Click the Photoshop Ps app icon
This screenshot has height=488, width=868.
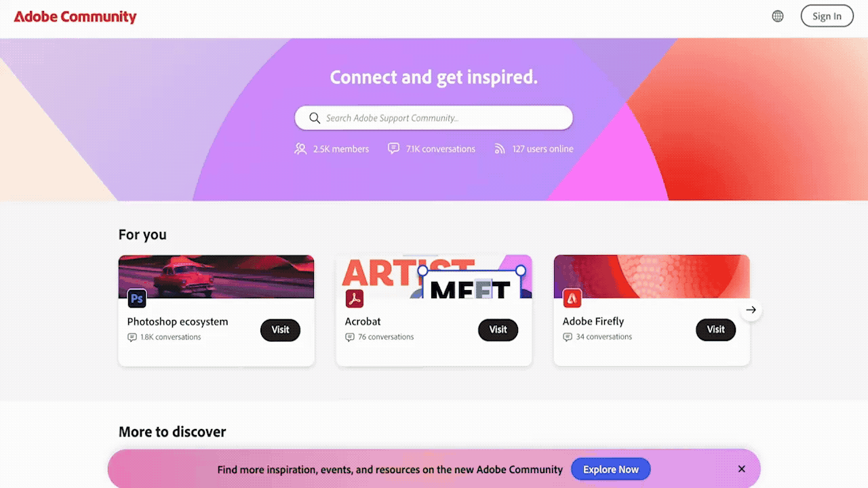click(137, 298)
